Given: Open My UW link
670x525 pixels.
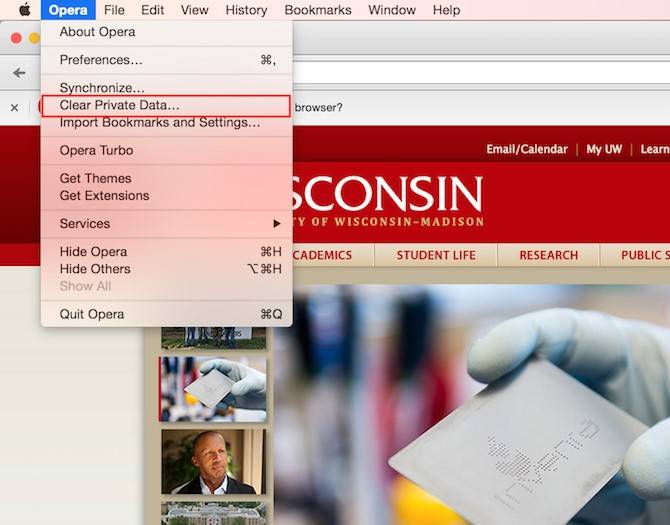Looking at the screenshot, I should pyautogui.click(x=604, y=149).
